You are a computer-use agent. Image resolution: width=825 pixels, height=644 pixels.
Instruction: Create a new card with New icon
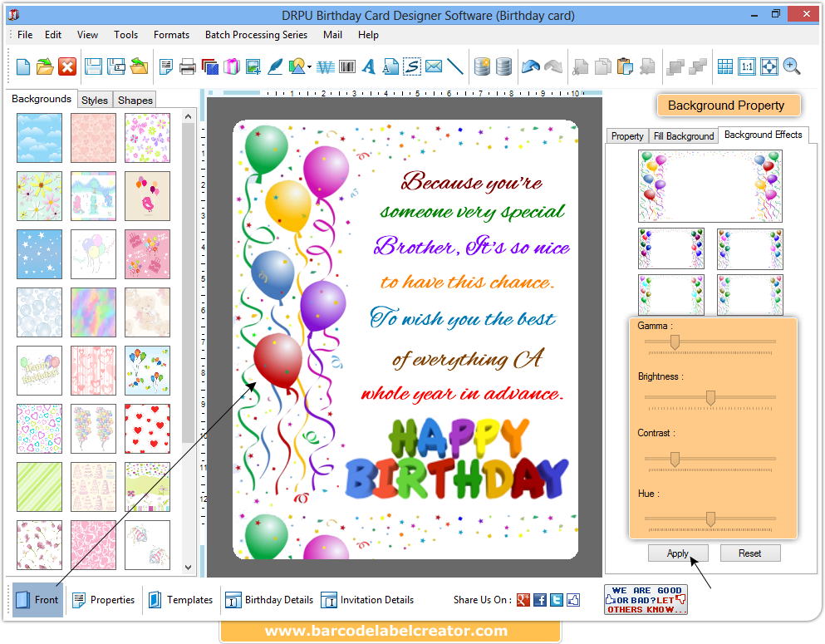(22, 66)
